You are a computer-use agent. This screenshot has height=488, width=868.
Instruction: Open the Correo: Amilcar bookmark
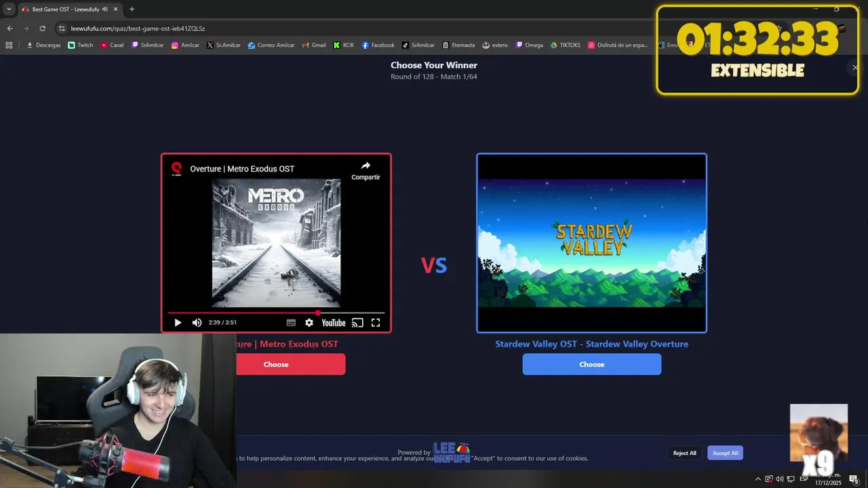pos(271,45)
